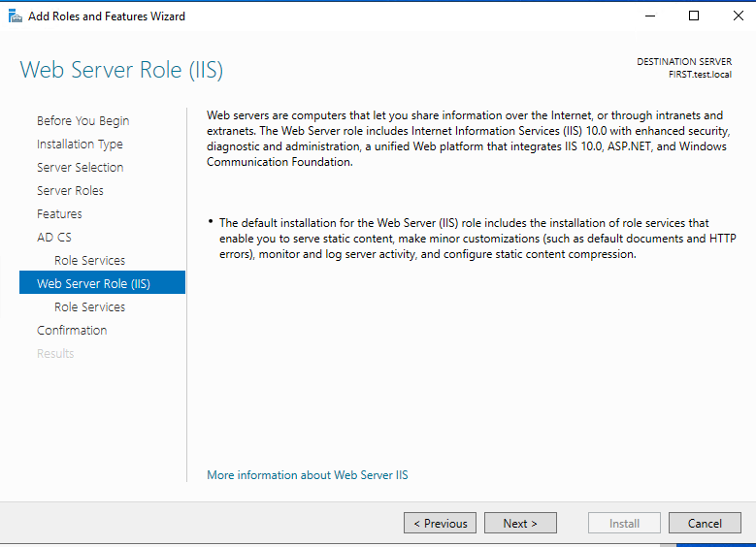Open the Installation Type step
The width and height of the screenshot is (756, 547).
pyautogui.click(x=80, y=145)
